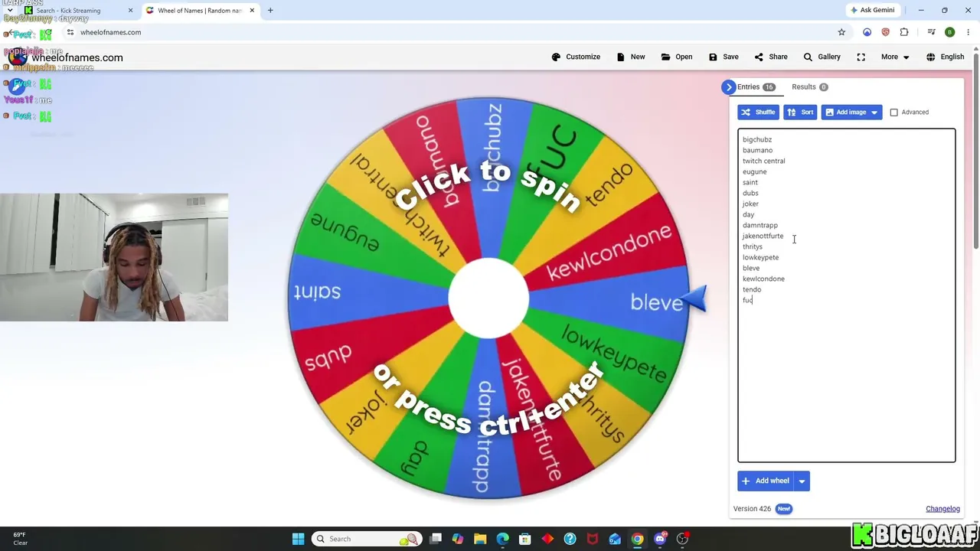This screenshot has height=551, width=980.
Task: Open a saved wheel
Action: click(x=677, y=57)
